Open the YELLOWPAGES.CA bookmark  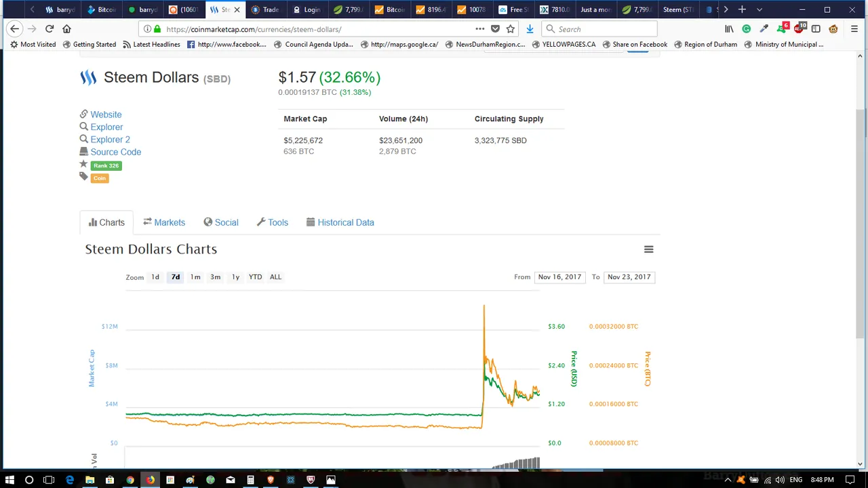click(x=564, y=45)
